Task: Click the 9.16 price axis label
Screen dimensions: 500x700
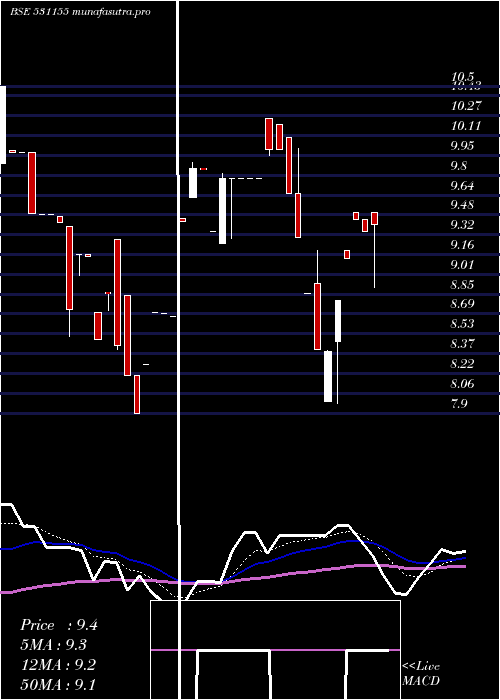Action: pyautogui.click(x=462, y=245)
